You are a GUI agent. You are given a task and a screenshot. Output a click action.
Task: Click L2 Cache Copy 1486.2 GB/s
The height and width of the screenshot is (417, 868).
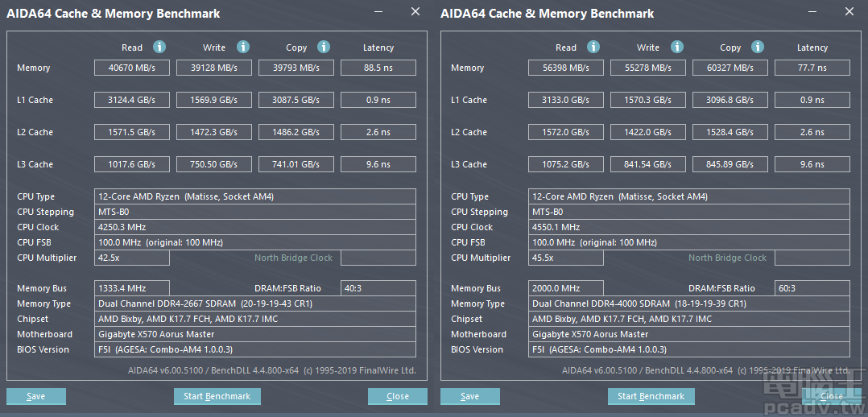pos(296,132)
